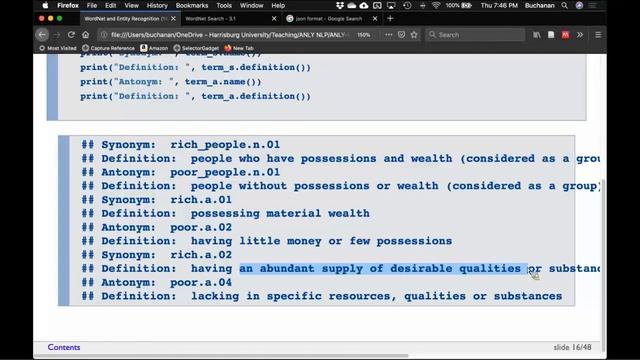This screenshot has height=360, width=640.
Task: Click the Firefox back arrow button
Action: pos(42,35)
